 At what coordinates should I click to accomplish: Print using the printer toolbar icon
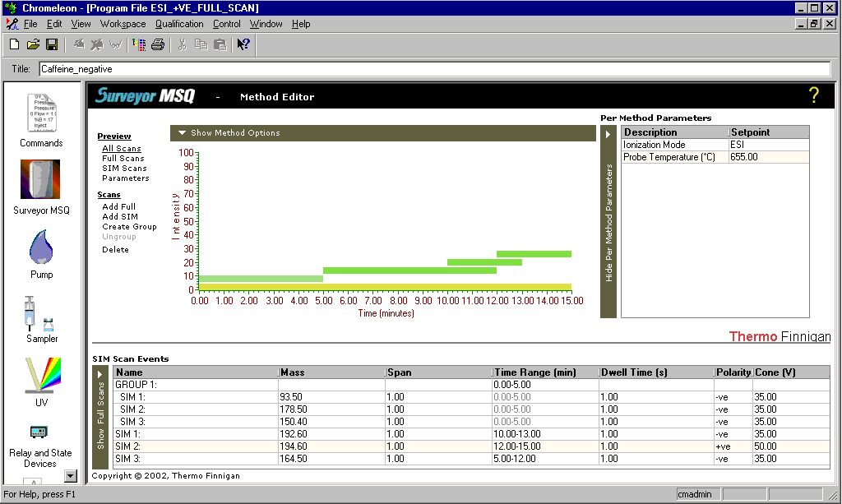(x=158, y=44)
